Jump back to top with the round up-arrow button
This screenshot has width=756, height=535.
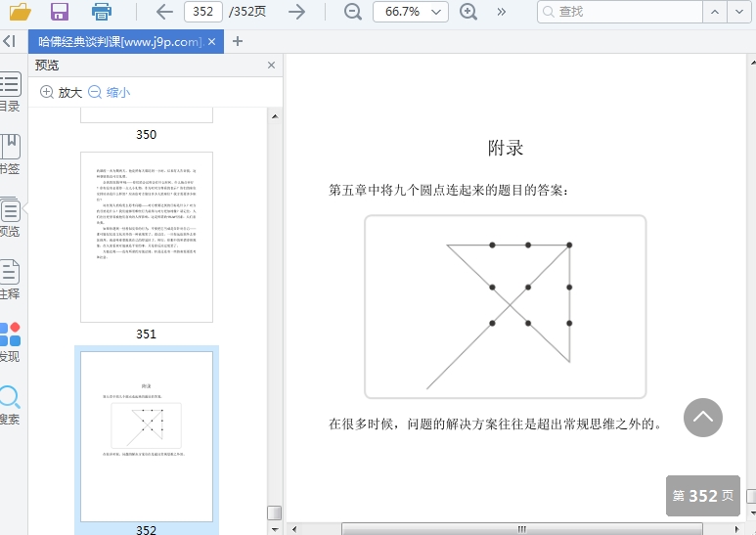pos(703,418)
